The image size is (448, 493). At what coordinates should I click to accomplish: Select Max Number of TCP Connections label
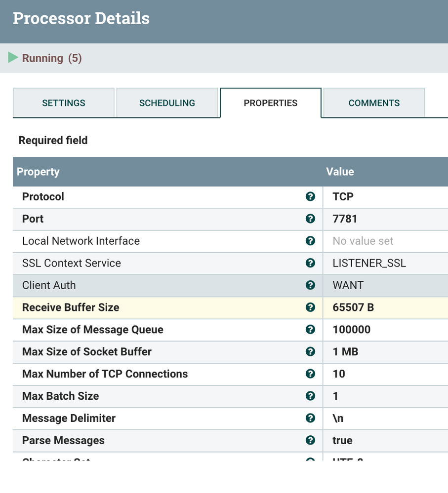coord(105,374)
